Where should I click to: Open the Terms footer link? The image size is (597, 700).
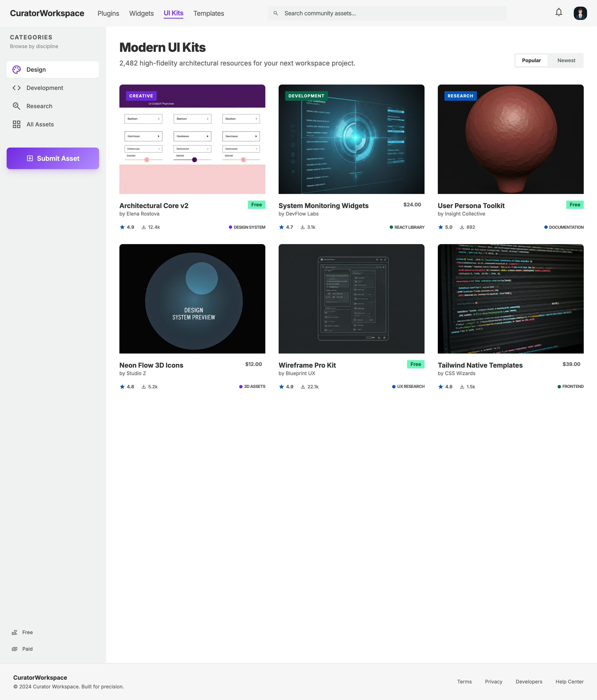(x=464, y=681)
